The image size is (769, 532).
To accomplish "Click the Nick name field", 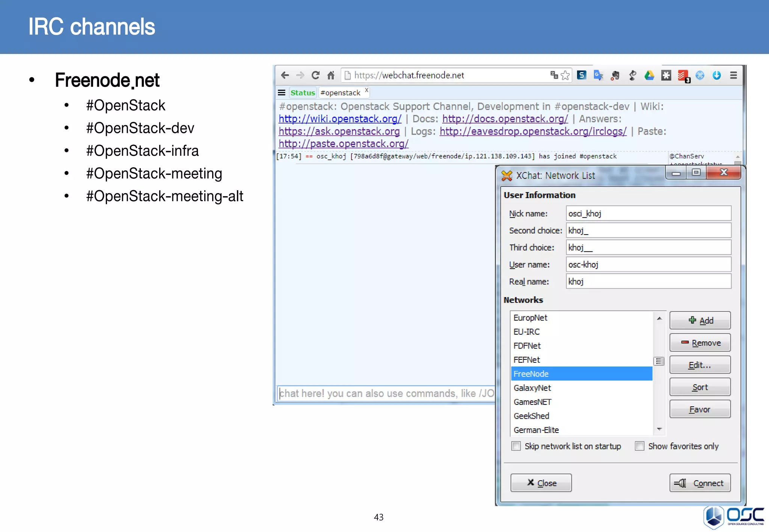I will click(648, 213).
